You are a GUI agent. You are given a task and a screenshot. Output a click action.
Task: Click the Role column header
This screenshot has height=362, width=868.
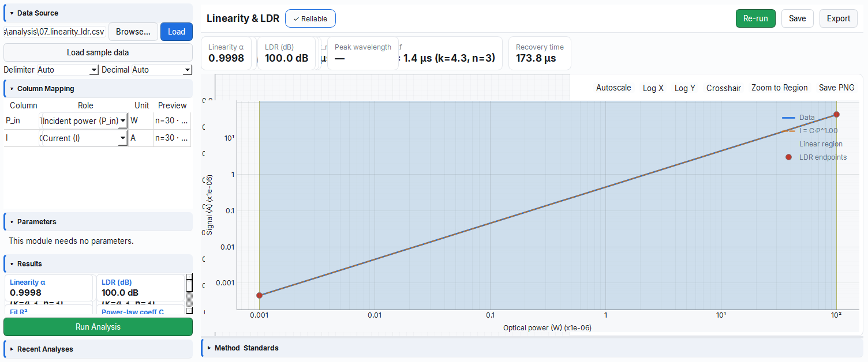(x=85, y=105)
